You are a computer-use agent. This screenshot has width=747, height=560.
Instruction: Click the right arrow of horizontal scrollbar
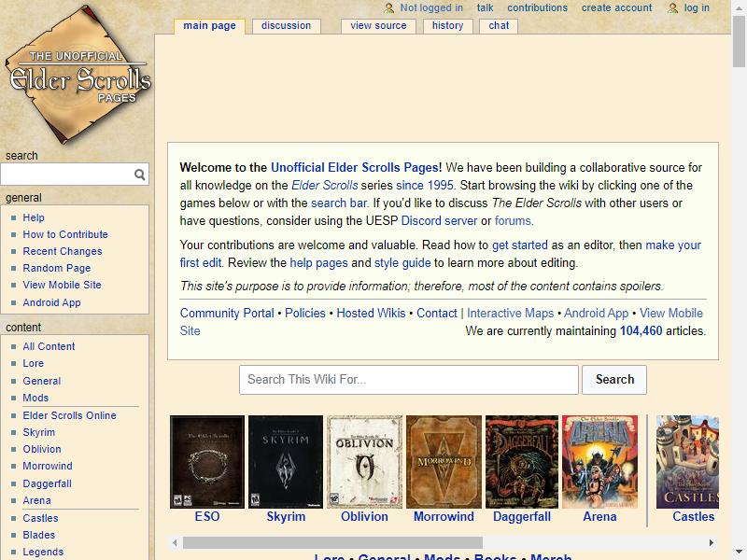(712, 543)
